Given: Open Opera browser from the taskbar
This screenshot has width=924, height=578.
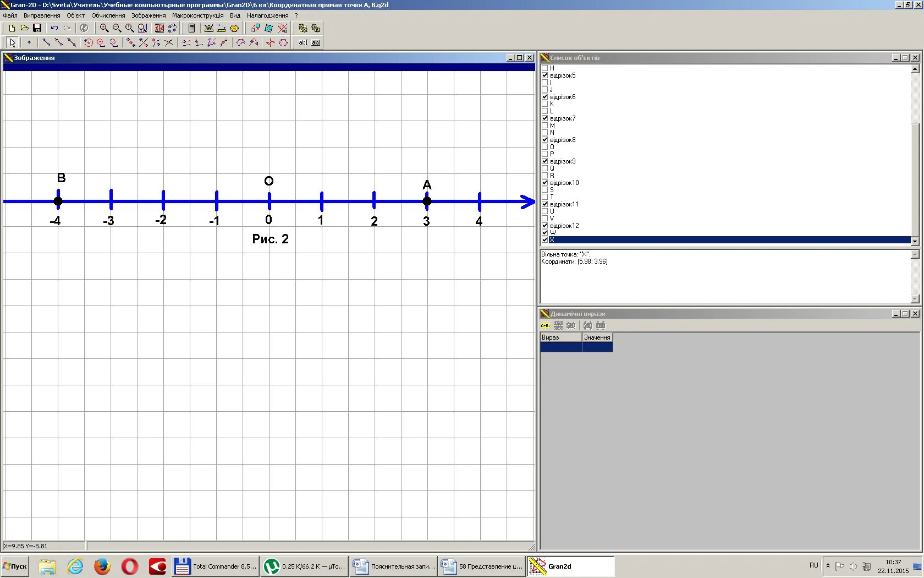Looking at the screenshot, I should pyautogui.click(x=130, y=566).
